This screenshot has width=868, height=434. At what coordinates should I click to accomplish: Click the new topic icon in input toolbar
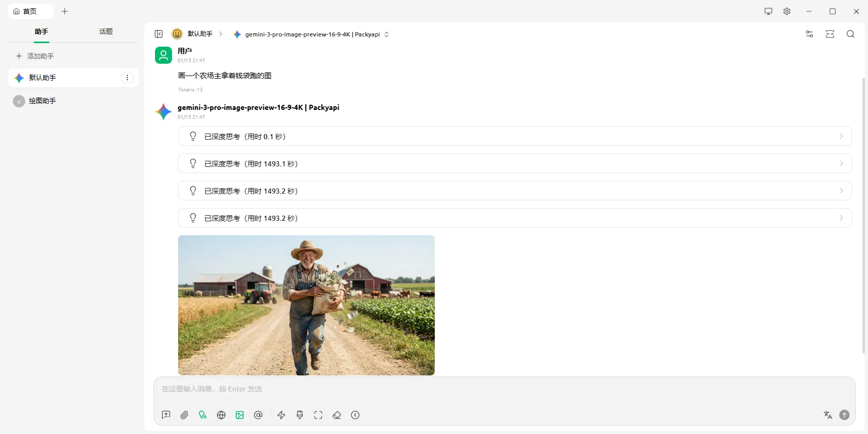pyautogui.click(x=166, y=415)
